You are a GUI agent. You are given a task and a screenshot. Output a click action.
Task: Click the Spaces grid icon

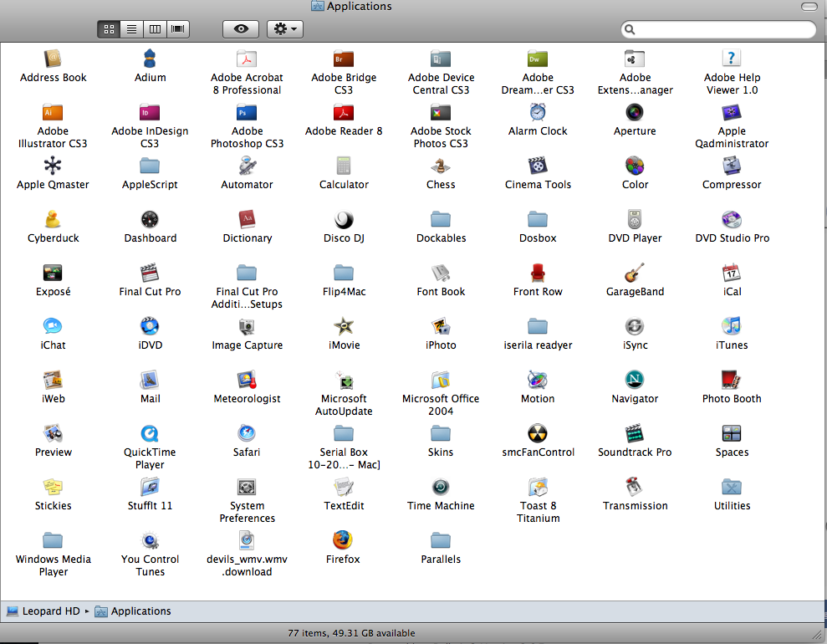point(732,433)
